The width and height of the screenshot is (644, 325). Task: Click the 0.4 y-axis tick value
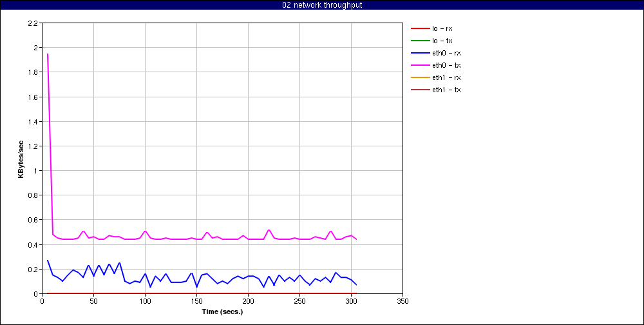tap(33, 245)
